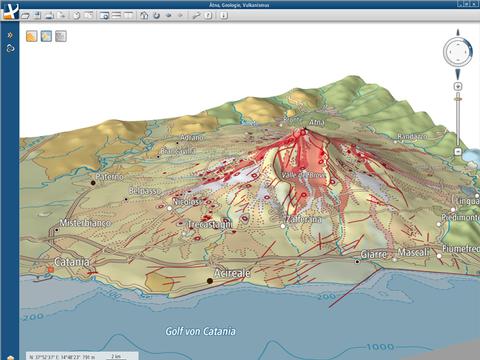This screenshot has width=480, height=360.
Task: Toggle the orange map layer button
Action: pyautogui.click(x=32, y=36)
